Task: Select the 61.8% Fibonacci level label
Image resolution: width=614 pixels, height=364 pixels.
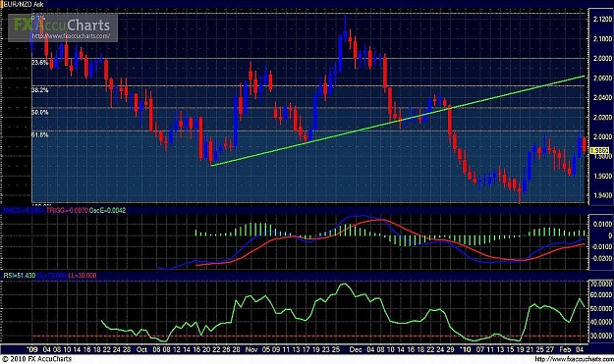Action: point(40,134)
